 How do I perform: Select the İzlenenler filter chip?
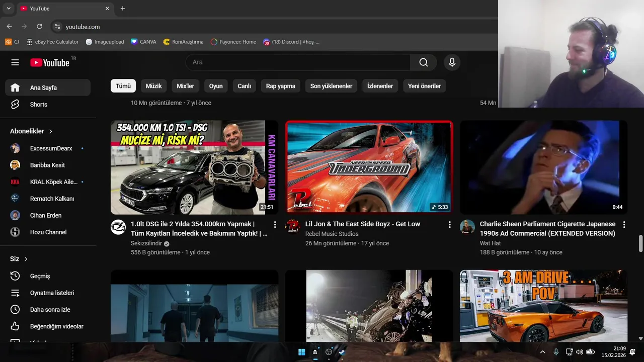pos(380,86)
